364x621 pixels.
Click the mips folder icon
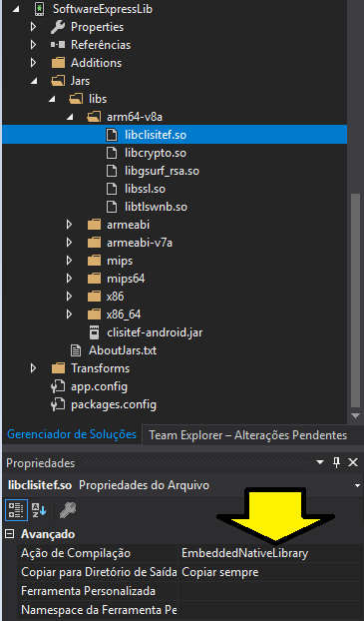pyautogui.click(x=94, y=261)
